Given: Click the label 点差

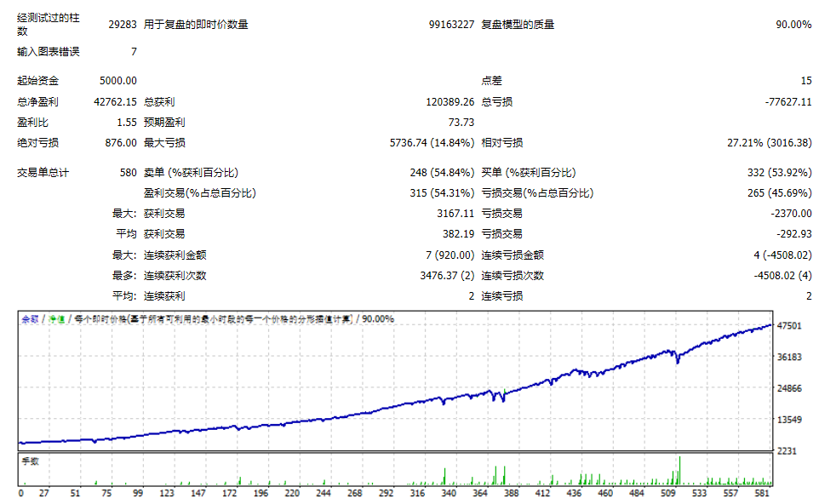Looking at the screenshot, I should pos(491,81).
